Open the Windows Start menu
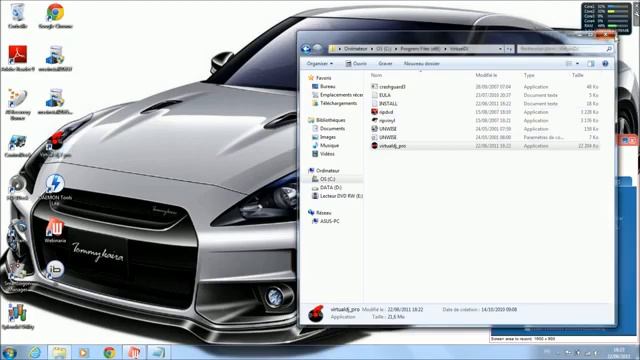The image size is (640, 360). [9, 353]
